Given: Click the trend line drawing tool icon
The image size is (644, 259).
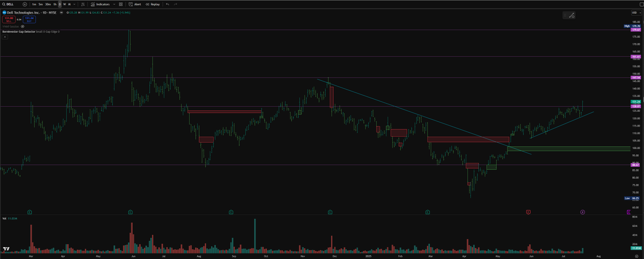Looking at the screenshot, I should coord(572,16).
